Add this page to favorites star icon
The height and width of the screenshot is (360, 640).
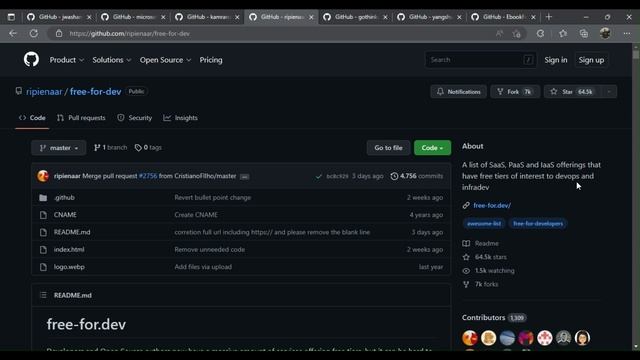click(x=517, y=34)
